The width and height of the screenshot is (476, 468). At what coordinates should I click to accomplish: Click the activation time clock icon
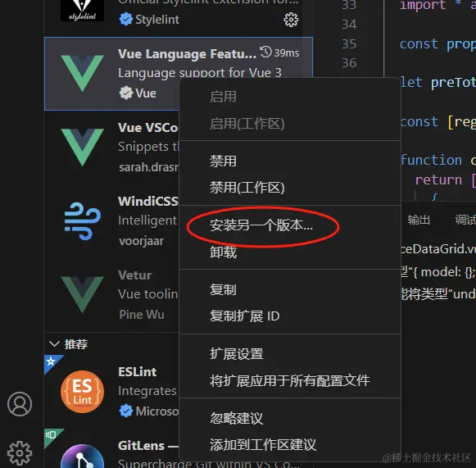pyautogui.click(x=265, y=52)
